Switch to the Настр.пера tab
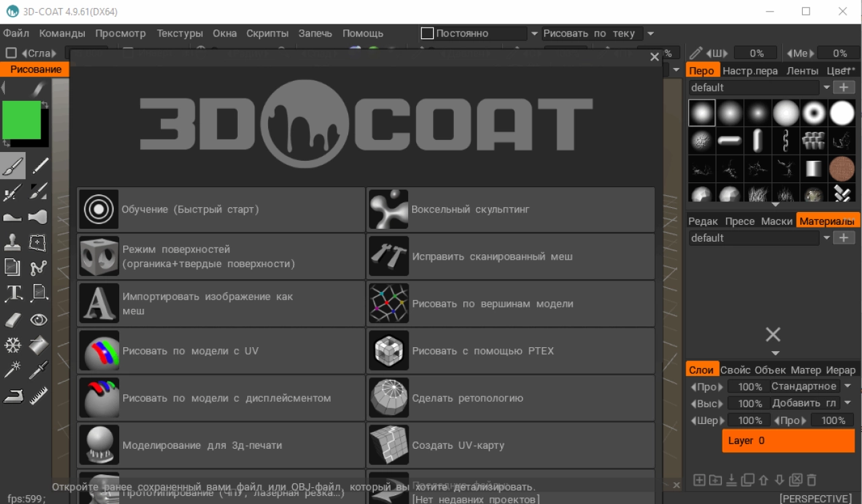The height and width of the screenshot is (504, 862). (750, 71)
